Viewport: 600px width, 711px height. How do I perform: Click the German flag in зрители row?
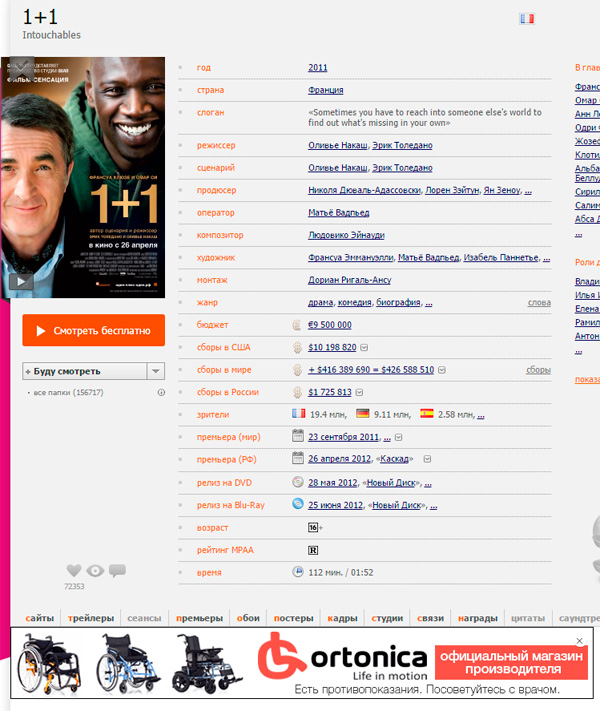click(362, 414)
